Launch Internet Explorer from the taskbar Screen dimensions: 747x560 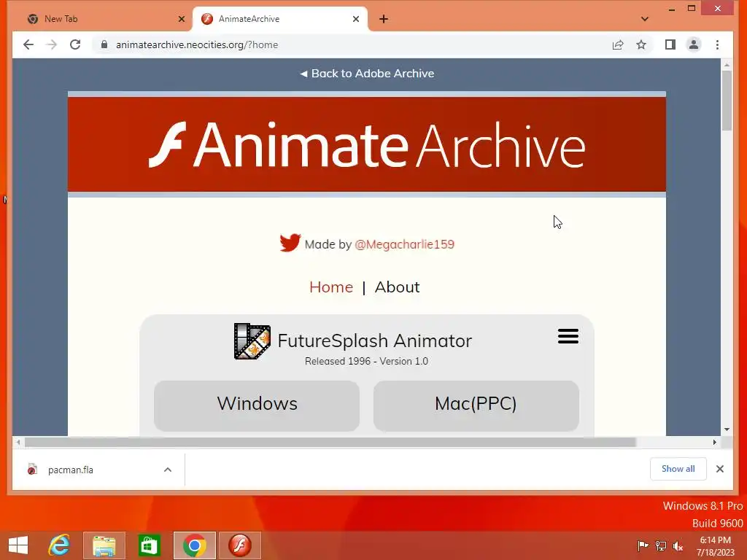59,545
